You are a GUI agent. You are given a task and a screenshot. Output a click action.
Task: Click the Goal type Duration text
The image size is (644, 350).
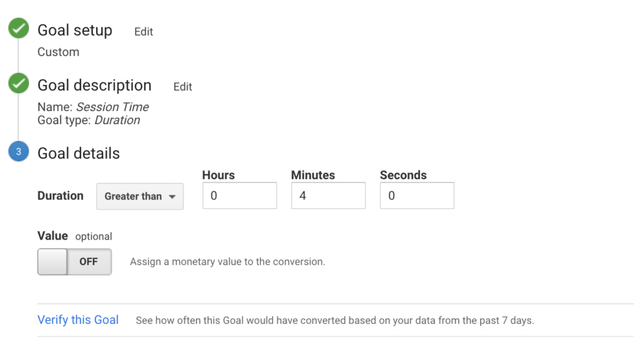tap(117, 120)
